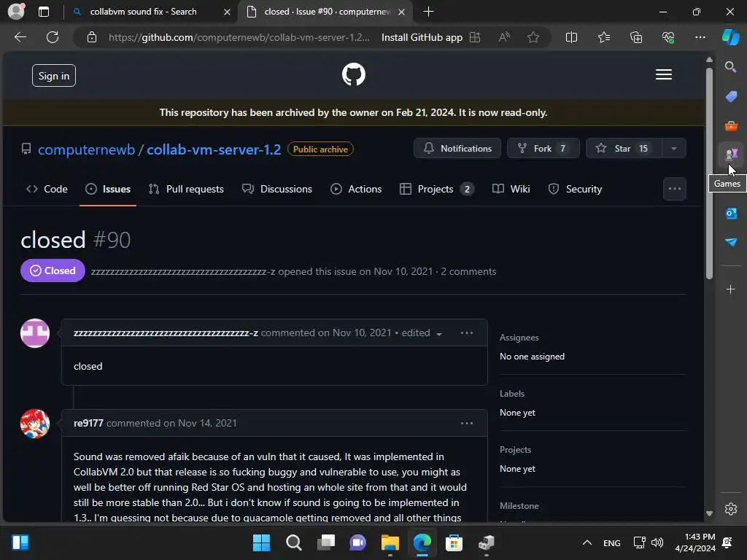Open the Drop paper plane icon in sidebar
Viewport: 747px width, 560px height.
click(x=731, y=242)
